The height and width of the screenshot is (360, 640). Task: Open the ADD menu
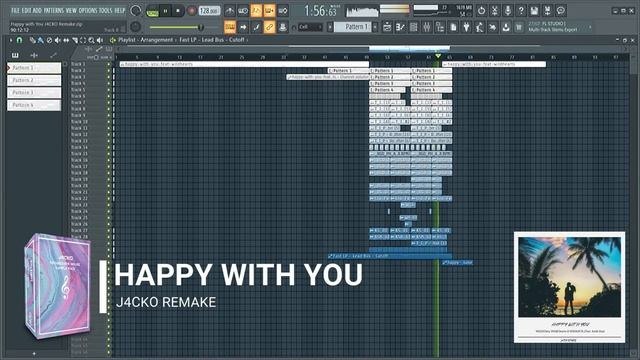[37, 11]
